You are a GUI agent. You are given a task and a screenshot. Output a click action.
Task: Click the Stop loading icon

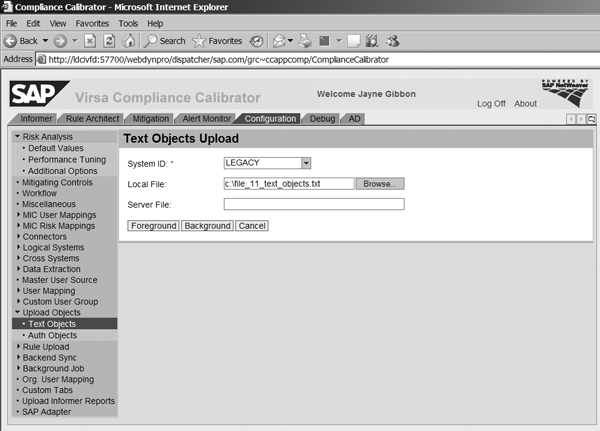click(90, 41)
